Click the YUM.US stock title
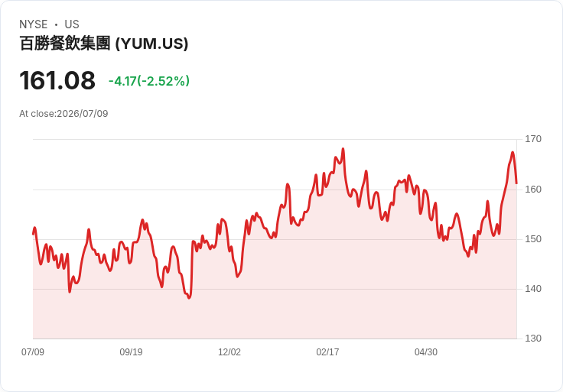This screenshot has width=563, height=392. tap(104, 44)
